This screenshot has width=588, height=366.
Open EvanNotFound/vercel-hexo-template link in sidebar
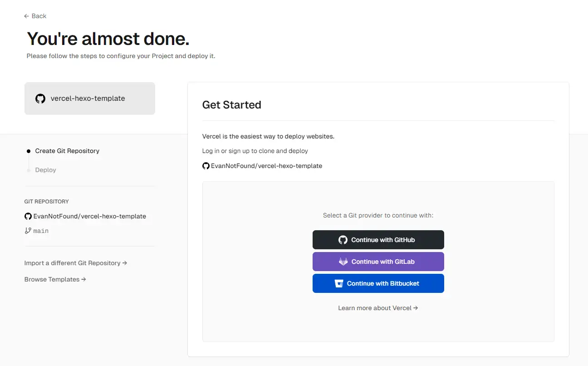(x=90, y=216)
